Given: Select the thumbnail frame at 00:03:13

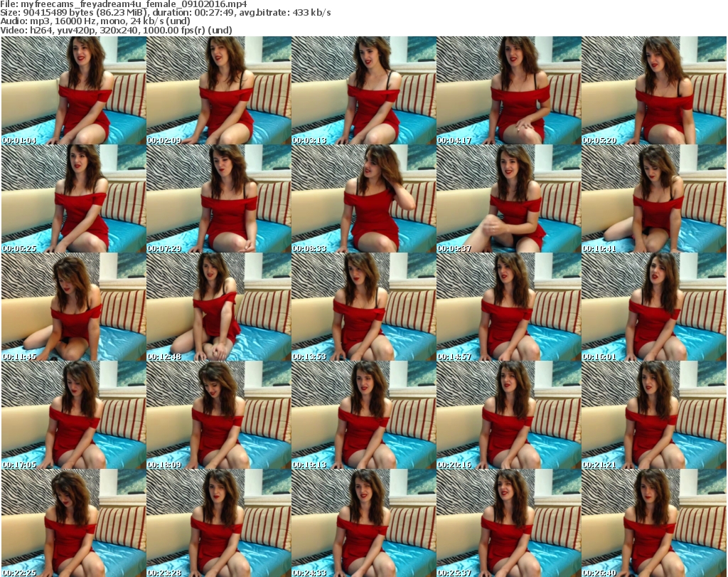Looking at the screenshot, I should click(x=364, y=90).
